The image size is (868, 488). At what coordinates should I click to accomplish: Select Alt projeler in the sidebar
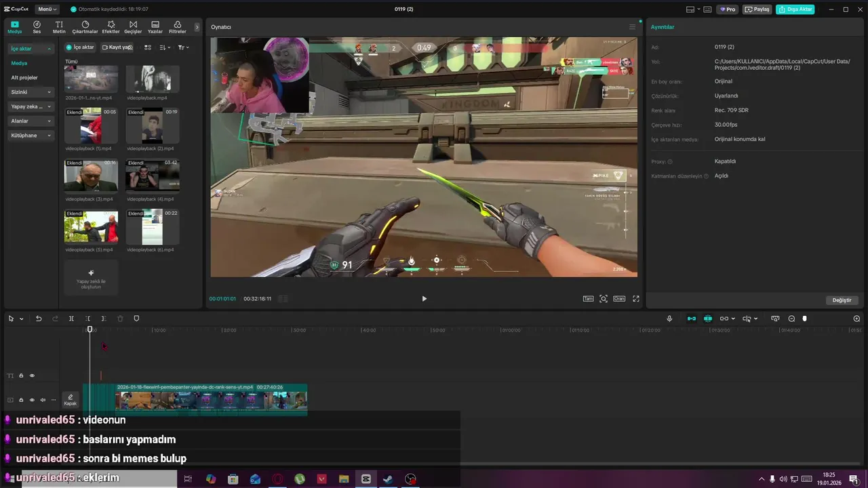(24, 77)
